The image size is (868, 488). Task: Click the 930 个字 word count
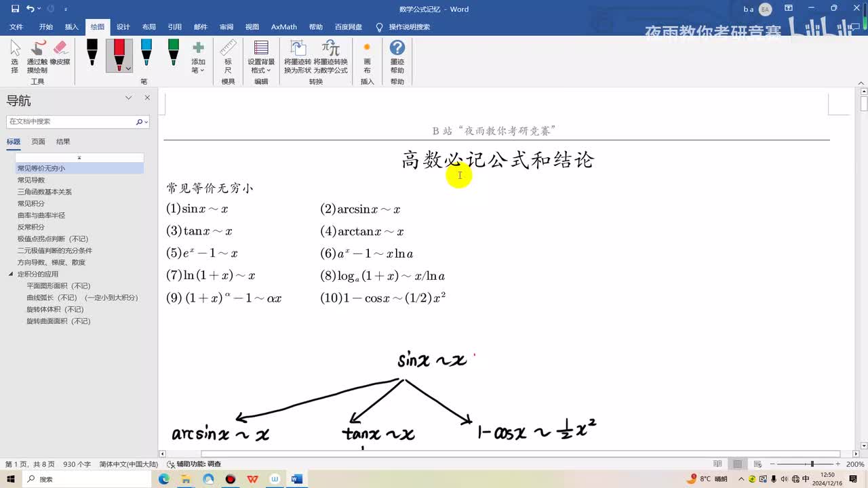point(77,464)
